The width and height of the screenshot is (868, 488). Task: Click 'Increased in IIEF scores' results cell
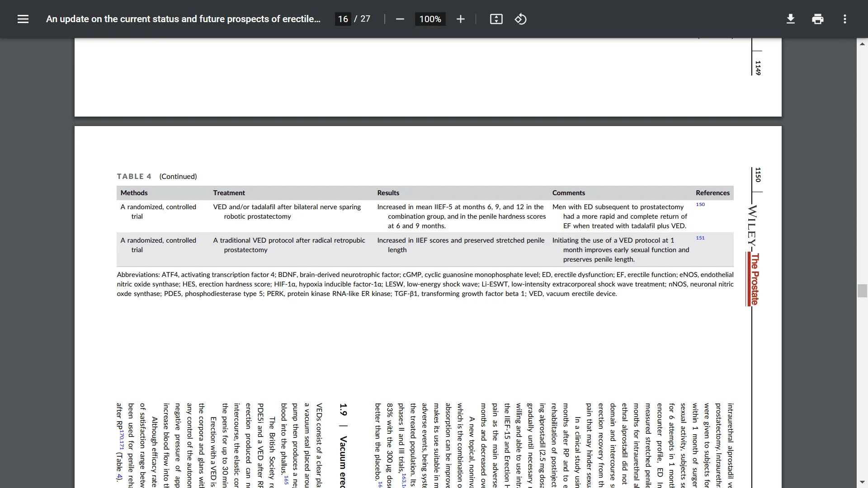(461, 245)
